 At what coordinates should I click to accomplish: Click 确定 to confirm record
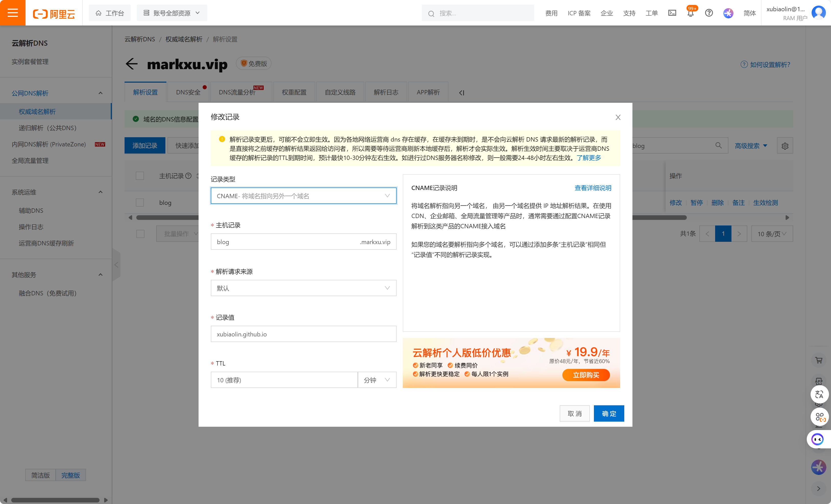609,413
